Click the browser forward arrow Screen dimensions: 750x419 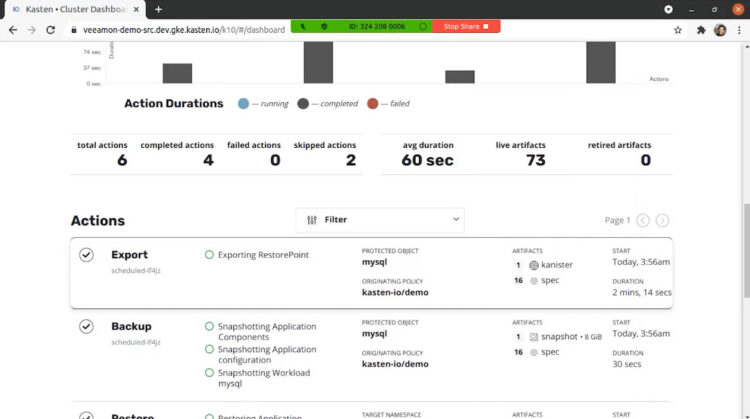32,30
